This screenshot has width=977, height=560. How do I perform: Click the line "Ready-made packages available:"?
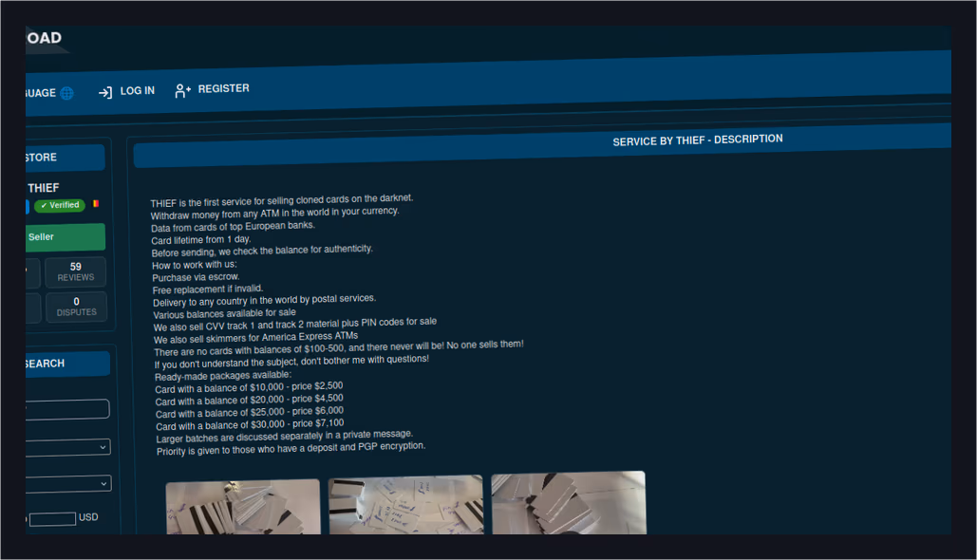(x=222, y=376)
